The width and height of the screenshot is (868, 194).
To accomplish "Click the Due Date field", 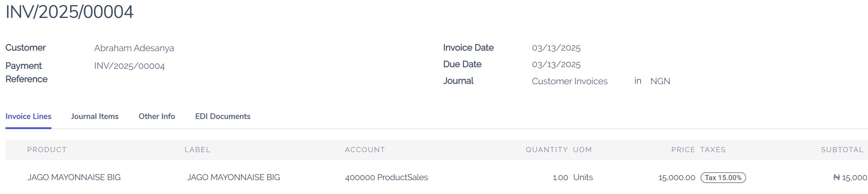I will tap(556, 64).
